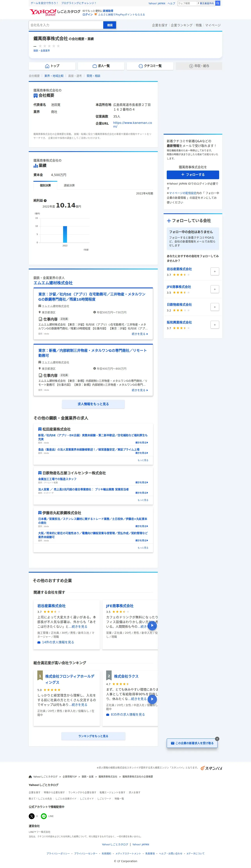Expand 続きを見る on the 汐留 社内SE job
251x868 pixels.
click(x=140, y=334)
